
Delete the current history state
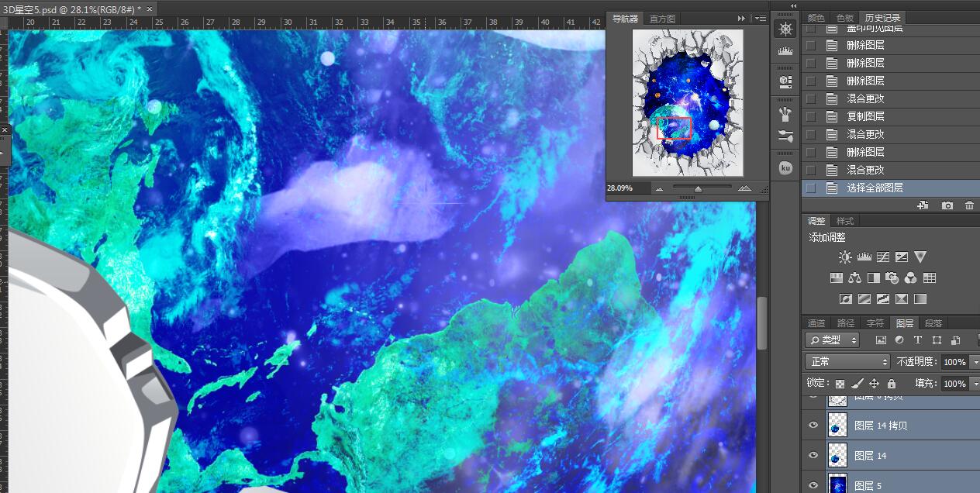click(969, 205)
